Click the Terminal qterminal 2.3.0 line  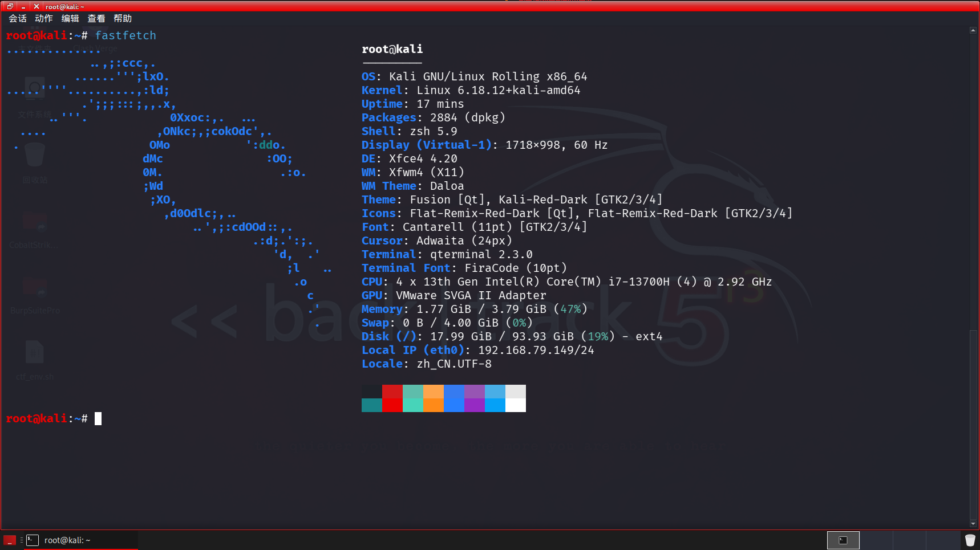[447, 254]
